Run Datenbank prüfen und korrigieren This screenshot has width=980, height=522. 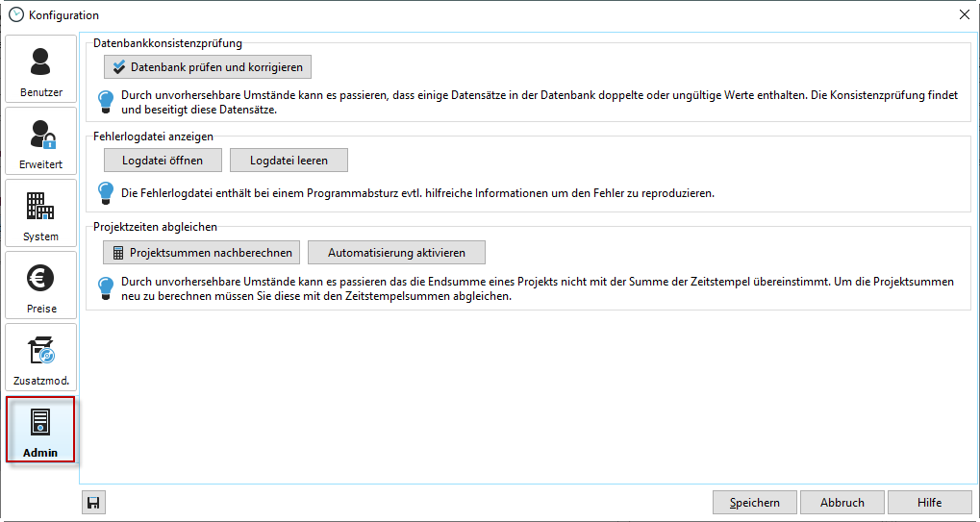click(x=207, y=67)
